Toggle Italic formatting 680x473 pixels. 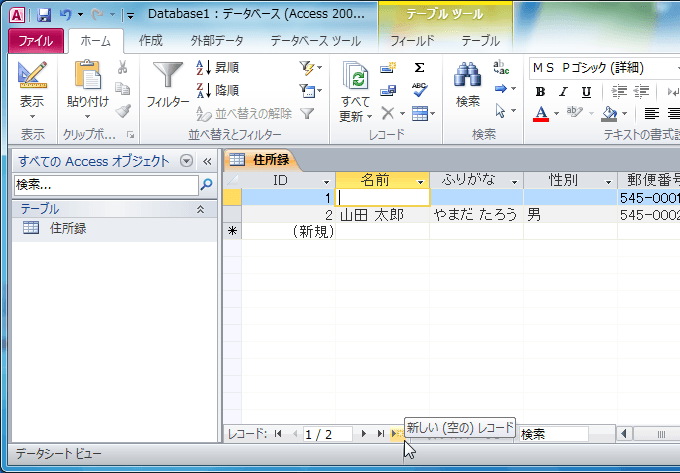(563, 92)
